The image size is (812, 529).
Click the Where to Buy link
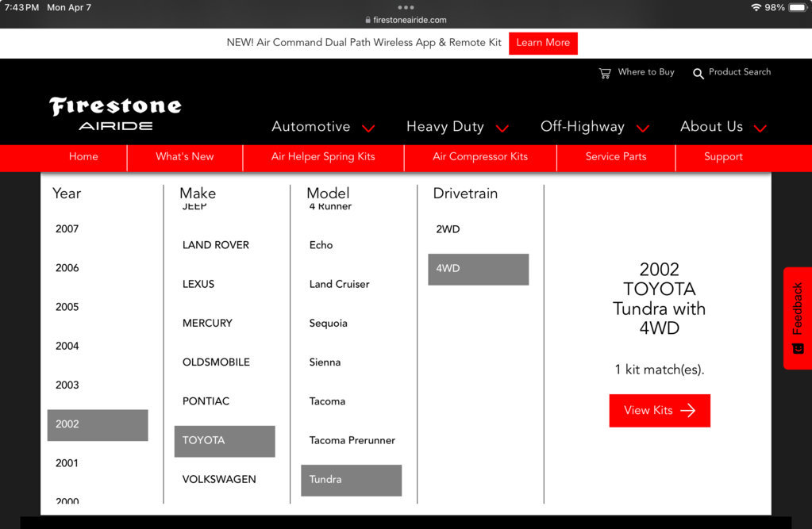pos(646,72)
